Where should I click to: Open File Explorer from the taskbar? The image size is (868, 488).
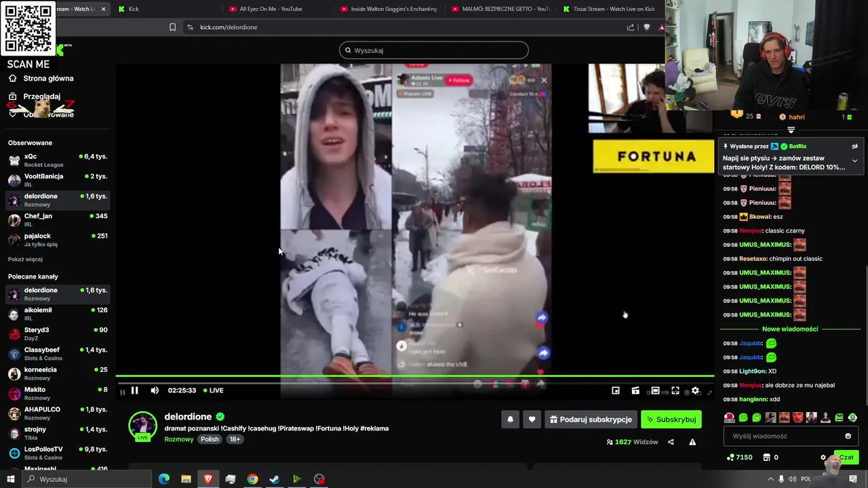click(x=186, y=479)
